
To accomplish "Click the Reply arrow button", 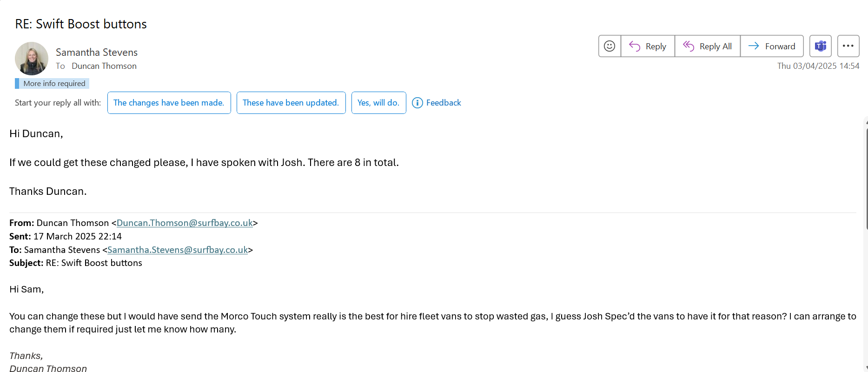I will (x=648, y=46).
